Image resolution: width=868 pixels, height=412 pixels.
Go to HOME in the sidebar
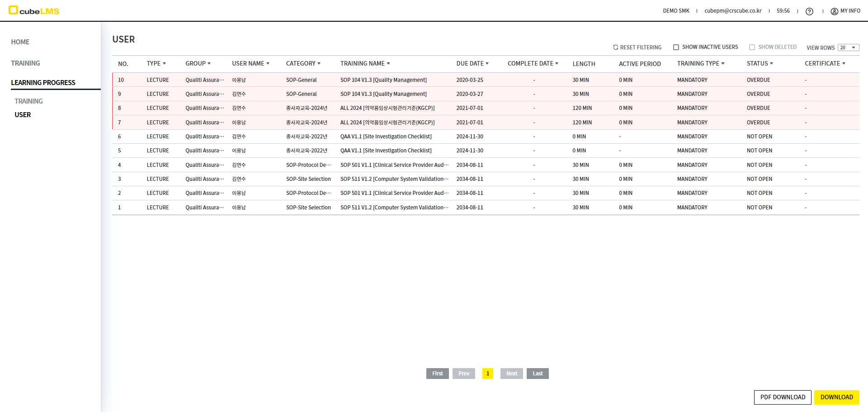pos(20,42)
